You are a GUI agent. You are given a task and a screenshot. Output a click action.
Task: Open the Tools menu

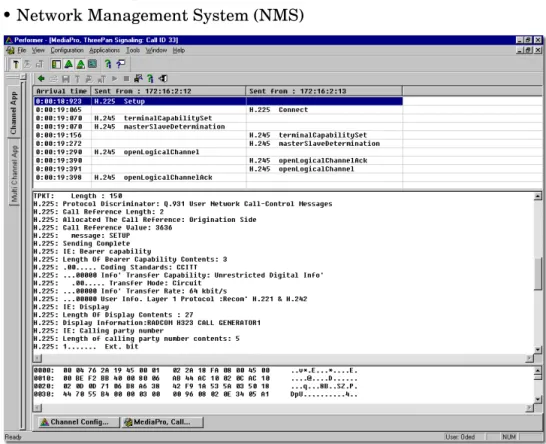(133, 50)
